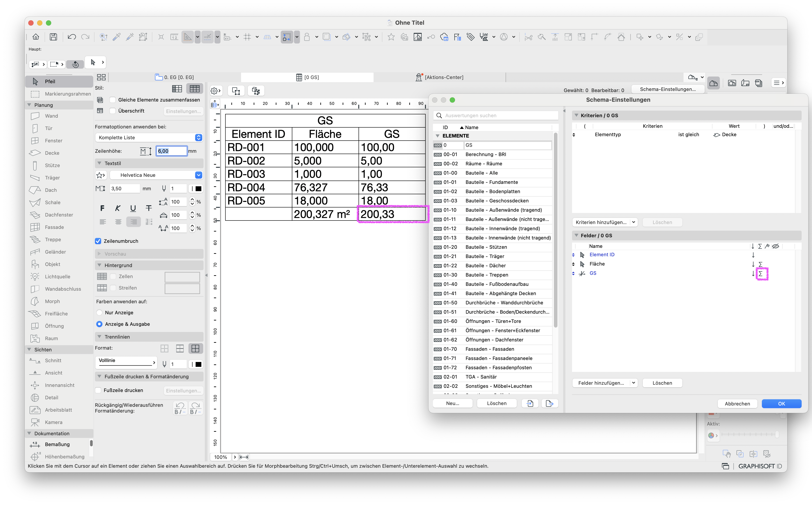Image resolution: width=812 pixels, height=505 pixels.
Task: Select 01-20 Bauteile - Stützen schedule
Action: pos(492,247)
